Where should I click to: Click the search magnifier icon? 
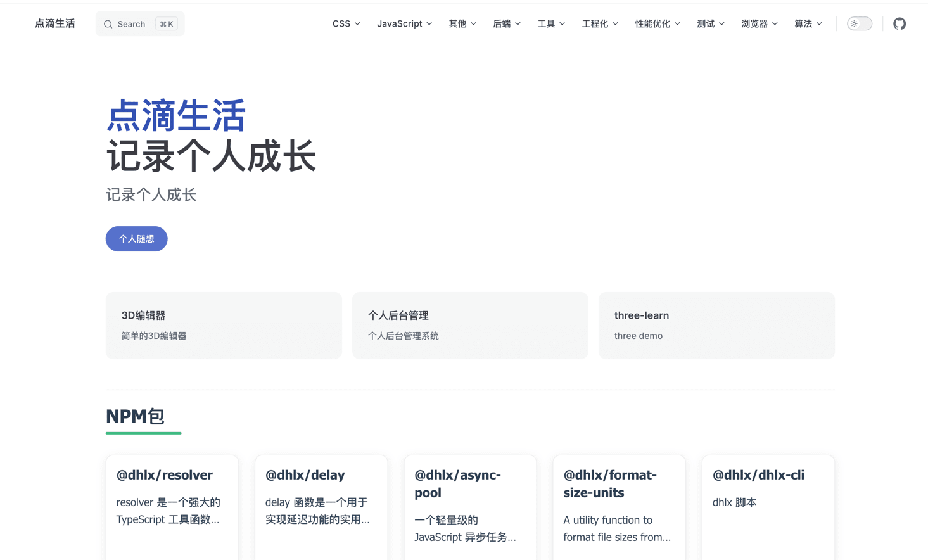(108, 24)
